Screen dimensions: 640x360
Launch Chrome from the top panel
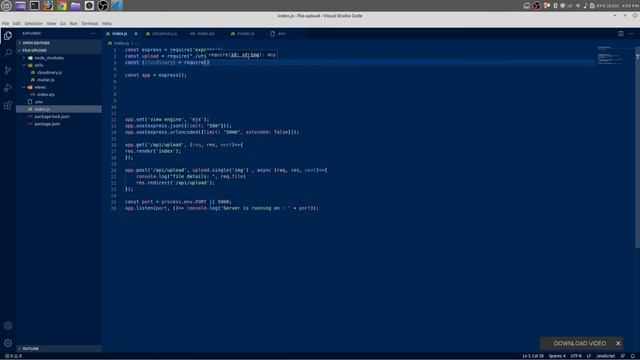coord(62,6)
